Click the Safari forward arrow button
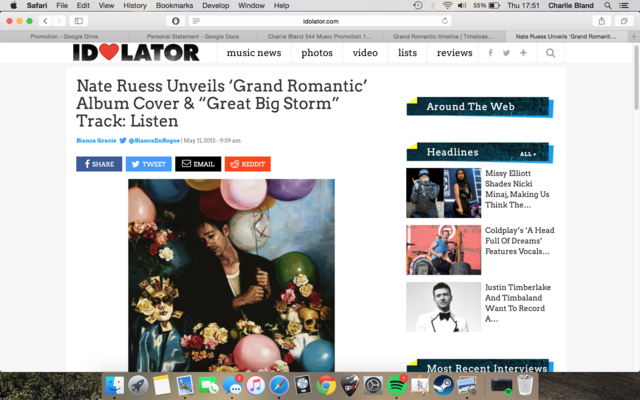Viewport: 640px width, 400px height. point(59,21)
